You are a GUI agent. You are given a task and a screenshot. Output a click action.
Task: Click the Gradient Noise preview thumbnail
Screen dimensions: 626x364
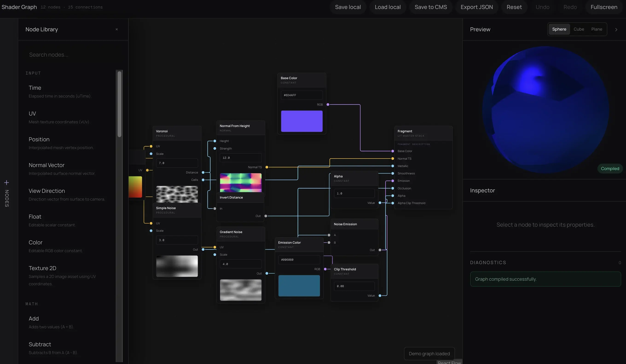click(241, 290)
